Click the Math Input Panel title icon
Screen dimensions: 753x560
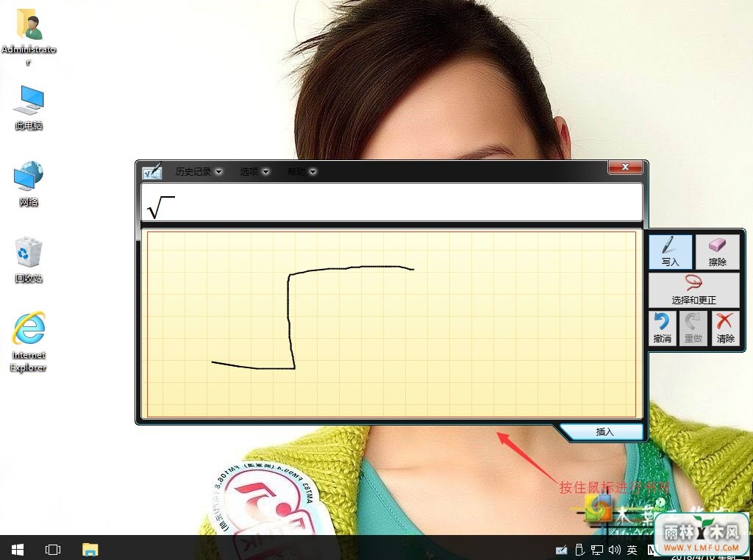152,171
